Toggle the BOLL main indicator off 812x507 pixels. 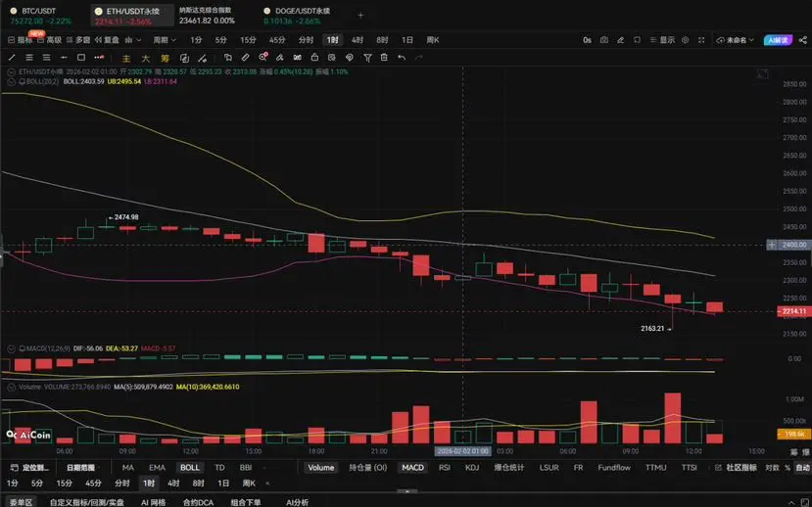[x=190, y=468]
